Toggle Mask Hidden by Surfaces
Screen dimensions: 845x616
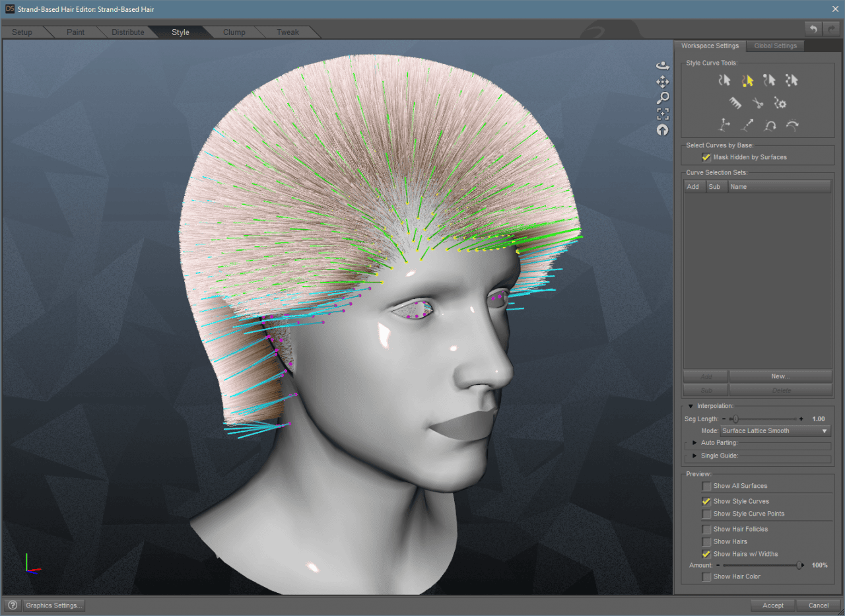click(x=706, y=157)
